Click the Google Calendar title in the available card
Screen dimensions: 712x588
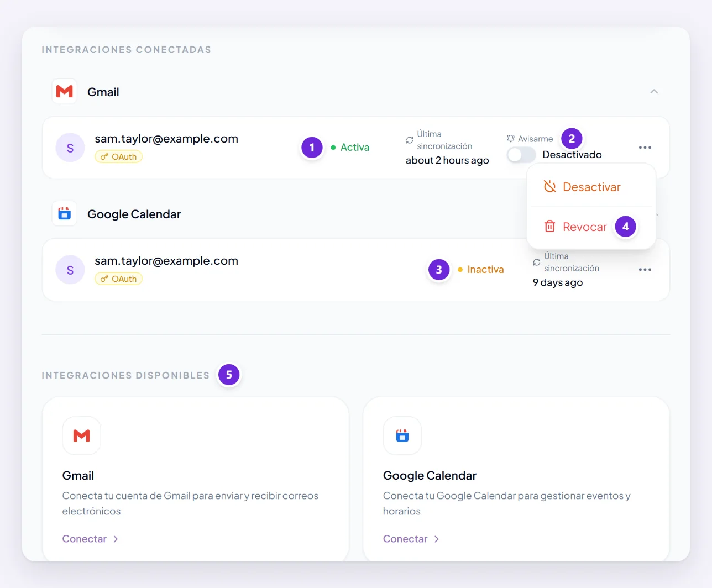tap(430, 476)
